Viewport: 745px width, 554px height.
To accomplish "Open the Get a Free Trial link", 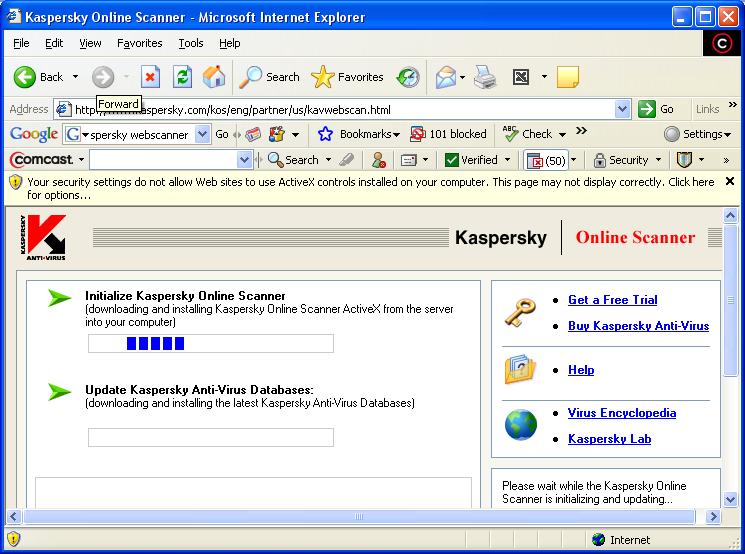I will [612, 300].
